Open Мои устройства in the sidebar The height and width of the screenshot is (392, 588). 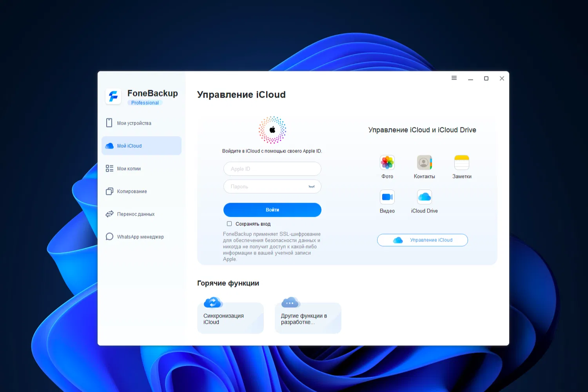click(142, 123)
